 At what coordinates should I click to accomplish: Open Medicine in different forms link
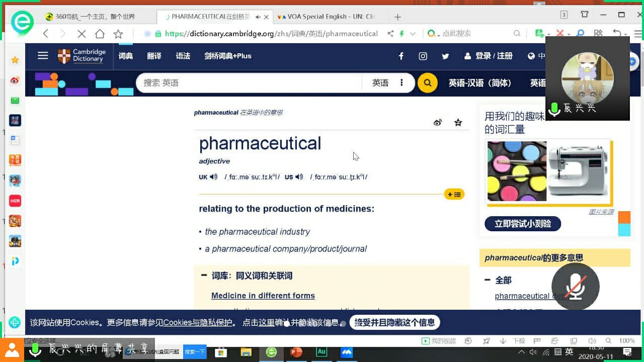point(263,296)
